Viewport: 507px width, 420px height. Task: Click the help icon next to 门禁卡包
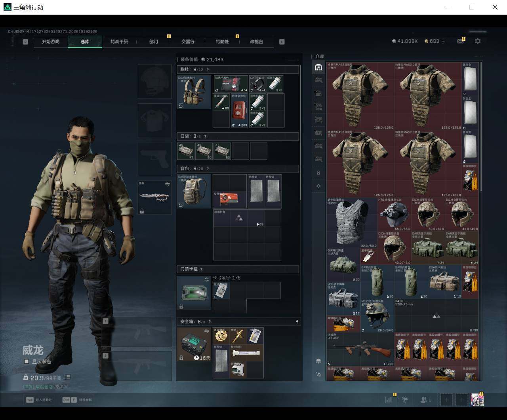tap(201, 269)
